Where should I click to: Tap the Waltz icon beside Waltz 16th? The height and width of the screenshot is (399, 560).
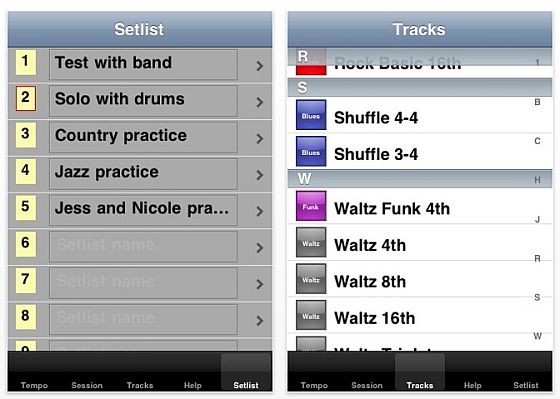[311, 315]
